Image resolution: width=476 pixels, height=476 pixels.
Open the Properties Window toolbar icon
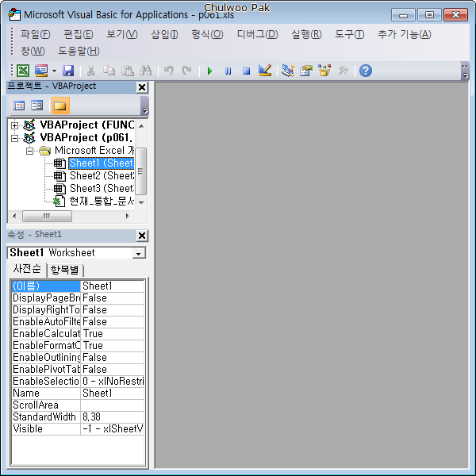pos(305,71)
